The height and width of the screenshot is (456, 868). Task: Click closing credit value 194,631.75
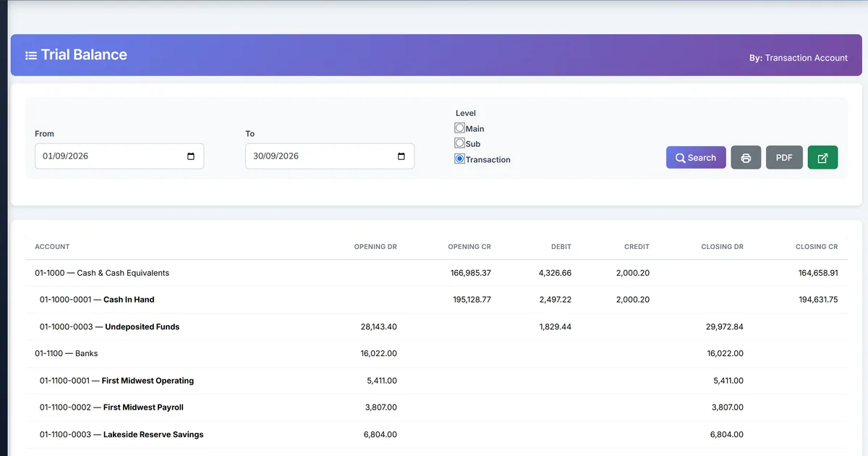[818, 300]
